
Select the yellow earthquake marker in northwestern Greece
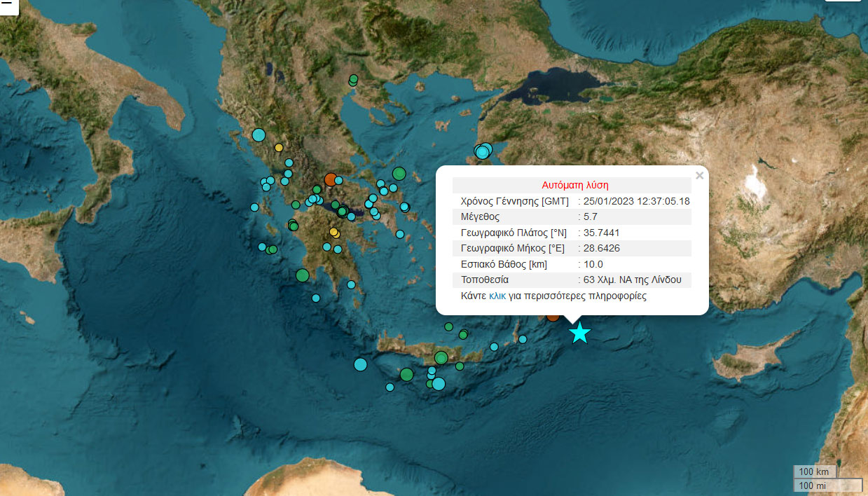tap(279, 148)
